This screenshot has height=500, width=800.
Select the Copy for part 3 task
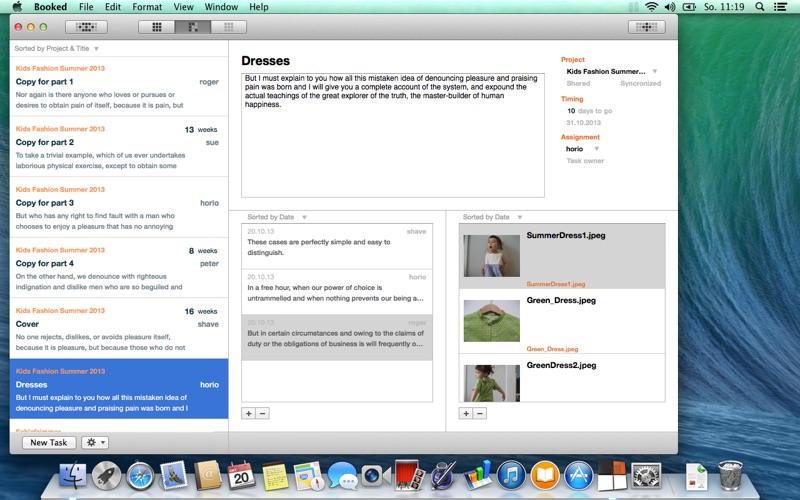pyautogui.click(x=119, y=208)
